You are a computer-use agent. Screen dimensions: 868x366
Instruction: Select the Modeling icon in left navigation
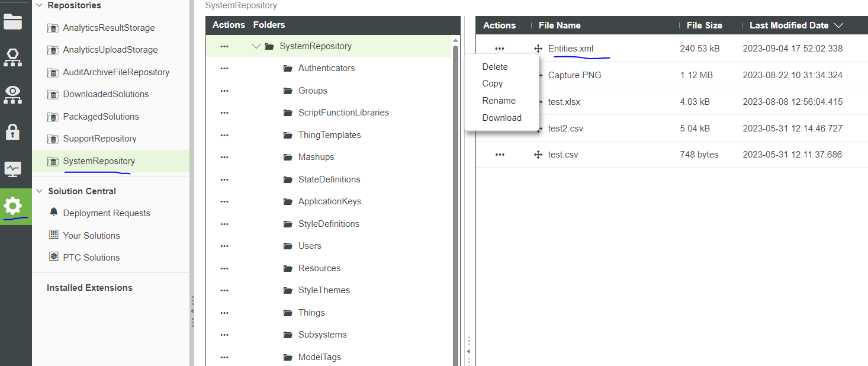pos(15,57)
